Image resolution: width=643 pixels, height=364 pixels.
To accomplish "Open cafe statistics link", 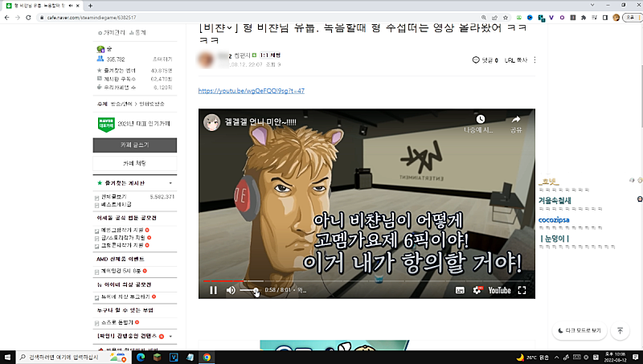I will 137,32.
